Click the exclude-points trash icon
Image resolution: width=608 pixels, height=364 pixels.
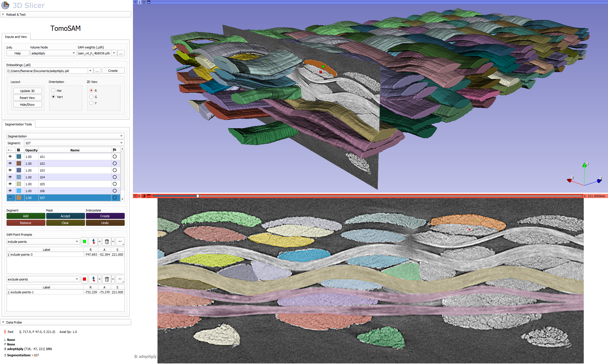[x=107, y=279]
